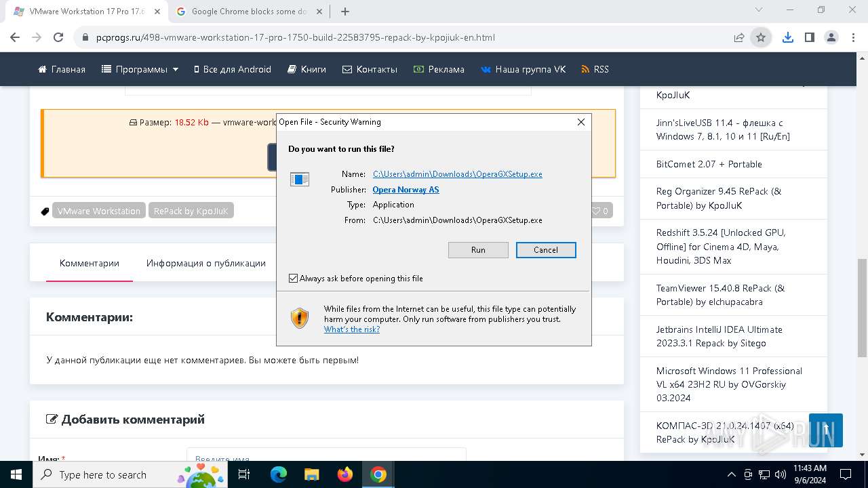Expand the Программы dropdown menu
The height and width of the screenshot is (488, 868).
[x=140, y=69]
